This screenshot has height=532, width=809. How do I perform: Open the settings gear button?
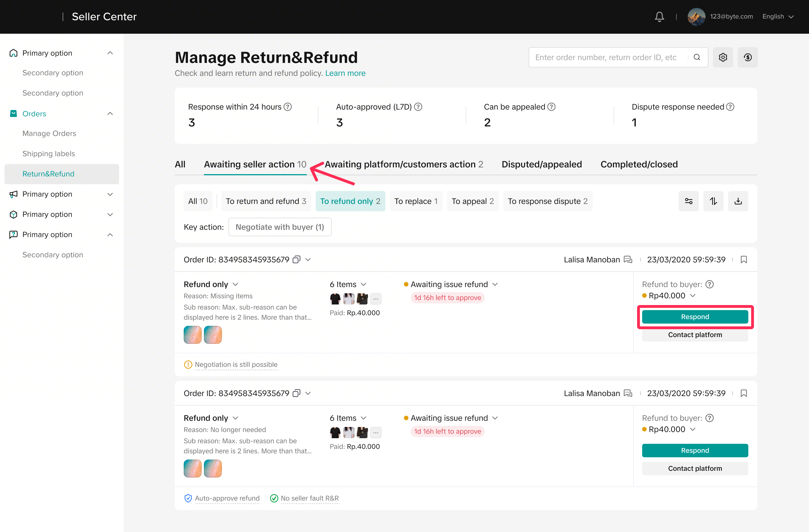[723, 57]
